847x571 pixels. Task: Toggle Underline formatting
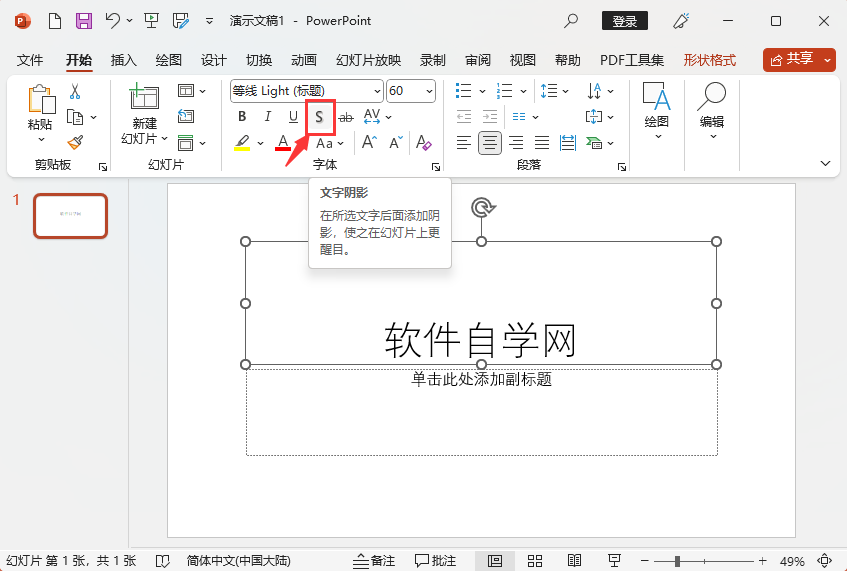(293, 116)
